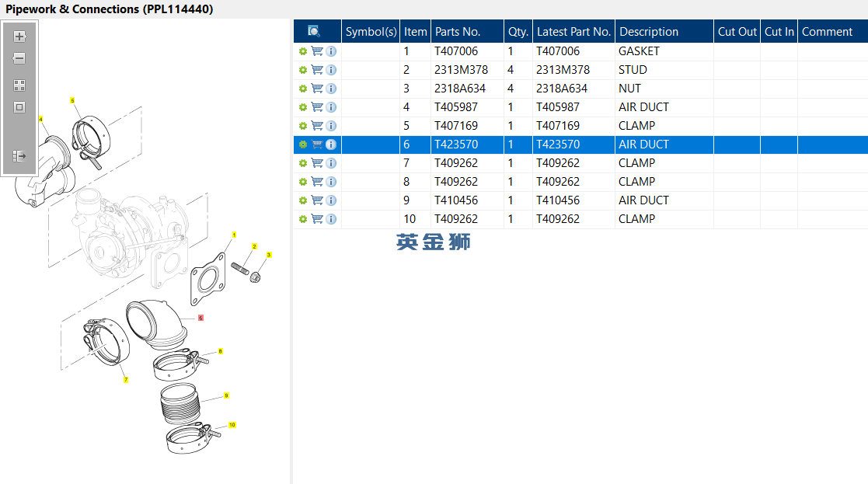Sort by Parts No. column header
Screen dimensions: 868x484
point(467,32)
